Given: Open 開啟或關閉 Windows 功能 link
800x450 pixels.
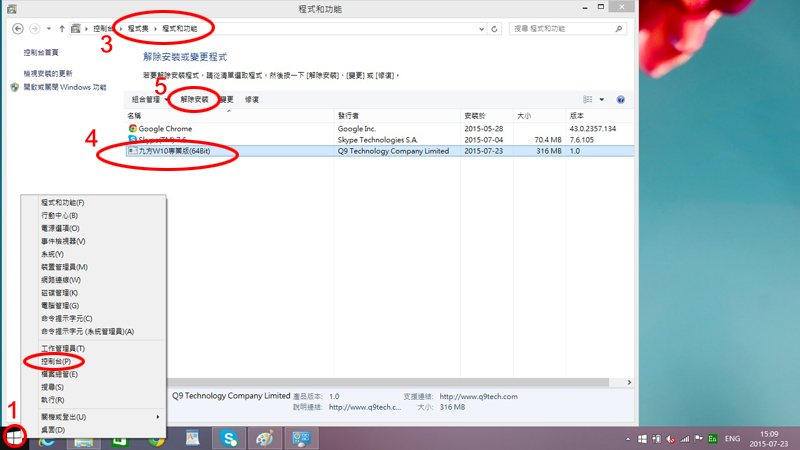Looking at the screenshot, I should [65, 87].
